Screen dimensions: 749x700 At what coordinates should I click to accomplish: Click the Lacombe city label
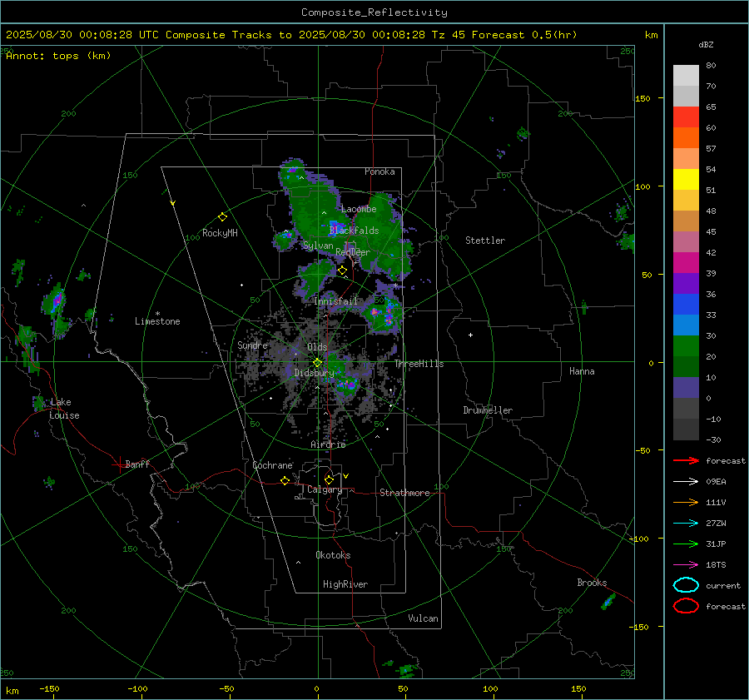(359, 209)
